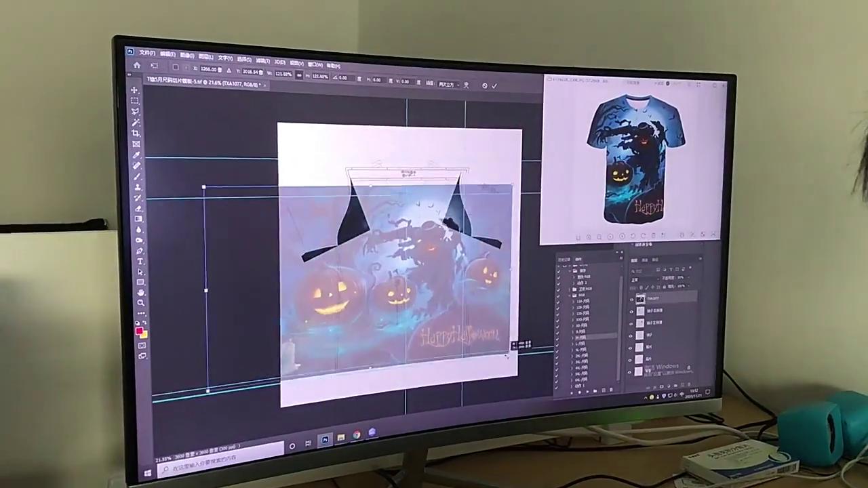Open Chrome from the Windows taskbar
868x488 pixels.
pos(356,435)
